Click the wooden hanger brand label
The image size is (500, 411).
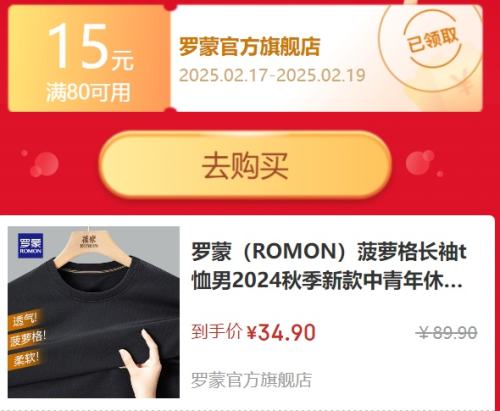89,242
